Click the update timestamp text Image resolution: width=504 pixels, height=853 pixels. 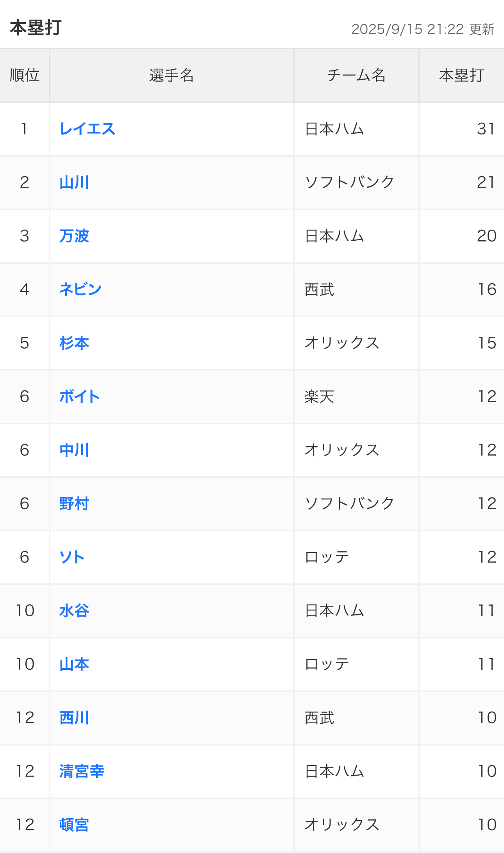(423, 29)
